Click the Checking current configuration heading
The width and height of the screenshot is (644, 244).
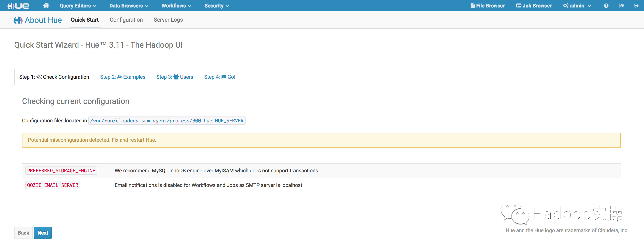click(x=76, y=101)
